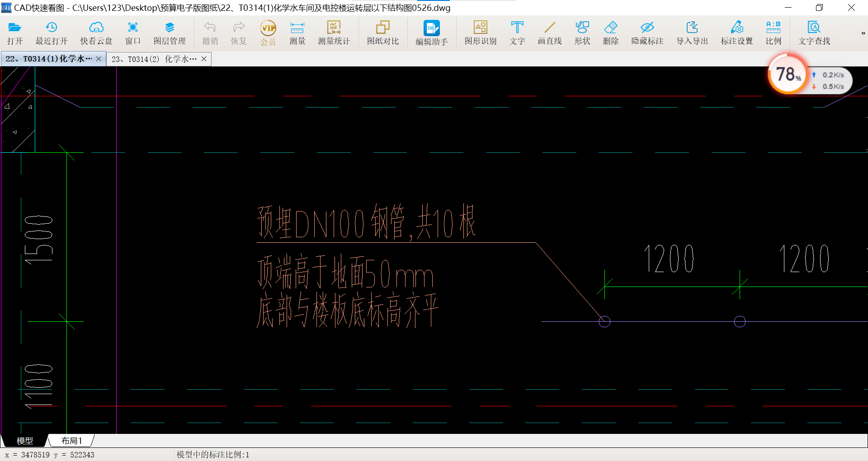The height and width of the screenshot is (461, 868).
Task: Open 导入导出 import export
Action: tap(692, 33)
